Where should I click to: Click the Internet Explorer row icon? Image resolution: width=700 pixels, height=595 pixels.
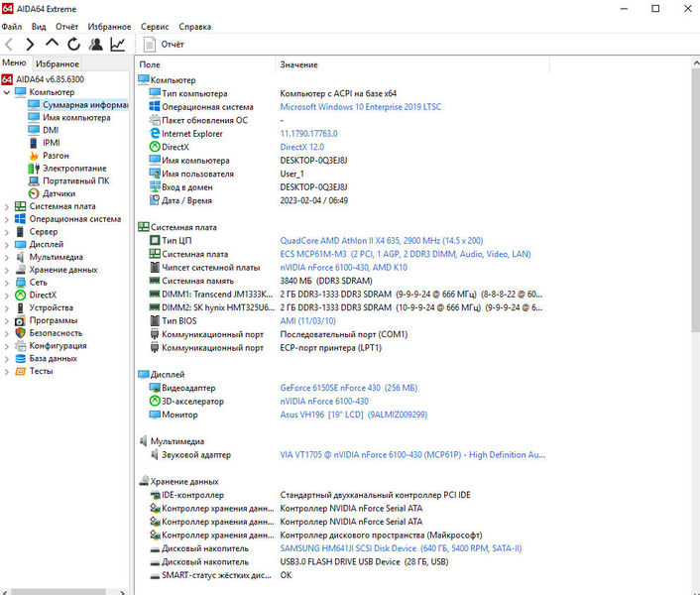[155, 133]
